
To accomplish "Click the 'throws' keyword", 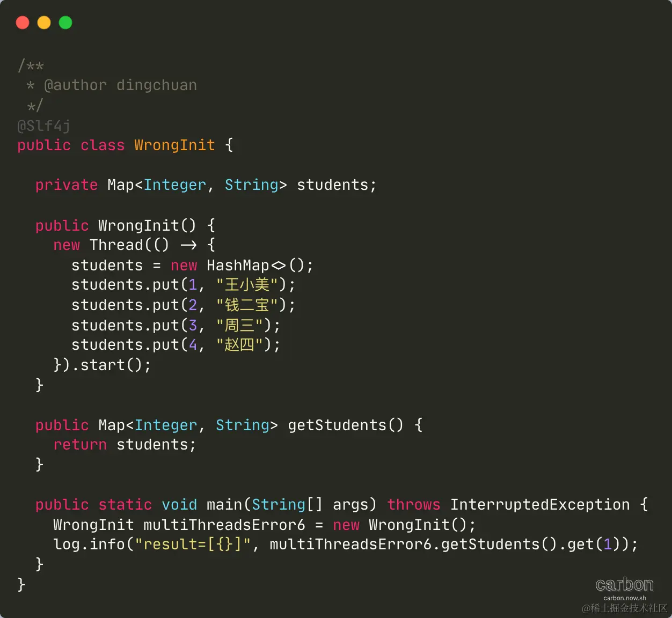I will pyautogui.click(x=414, y=505).
